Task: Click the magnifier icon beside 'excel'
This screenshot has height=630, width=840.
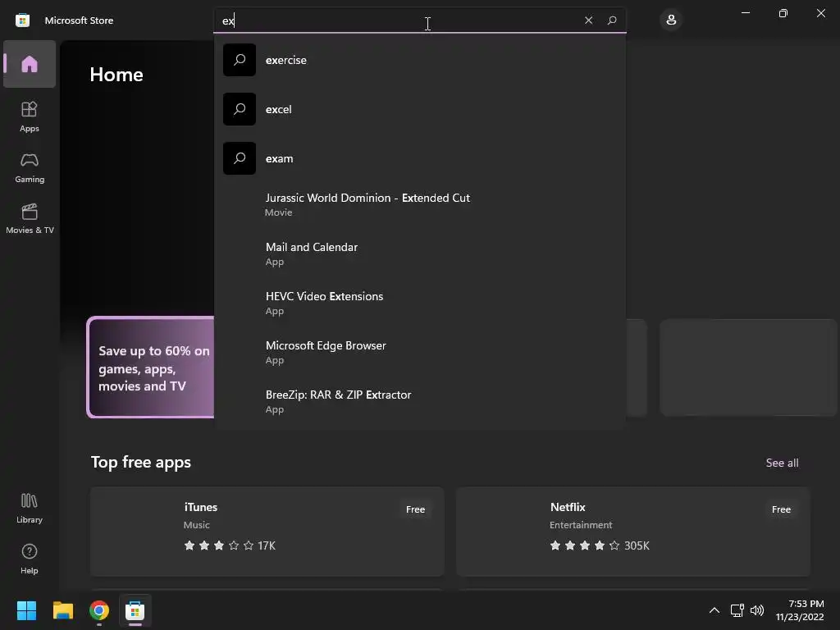Action: [240, 109]
